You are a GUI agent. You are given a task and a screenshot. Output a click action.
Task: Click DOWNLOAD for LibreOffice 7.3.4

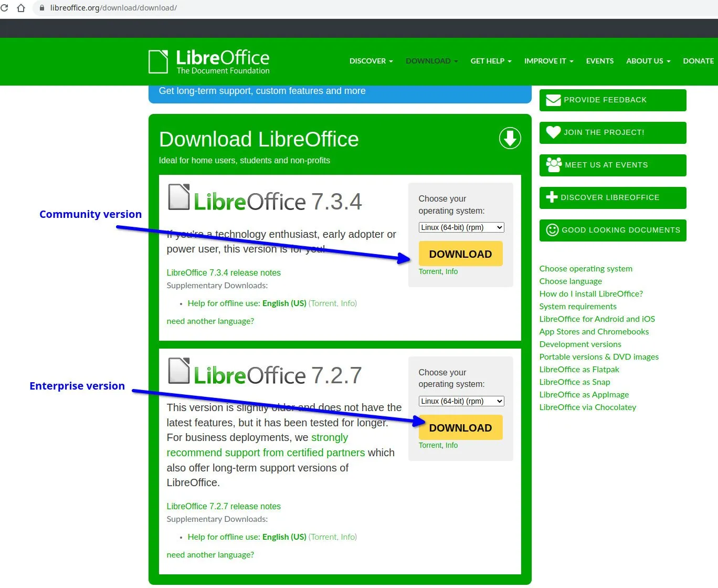point(460,254)
